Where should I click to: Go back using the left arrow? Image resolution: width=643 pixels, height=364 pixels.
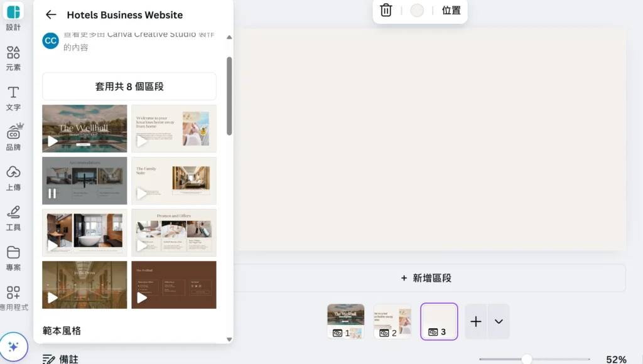(51, 15)
